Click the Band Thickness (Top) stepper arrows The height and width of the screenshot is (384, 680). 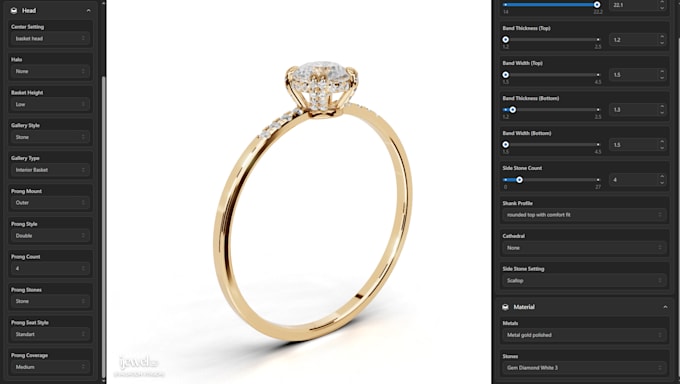point(662,40)
